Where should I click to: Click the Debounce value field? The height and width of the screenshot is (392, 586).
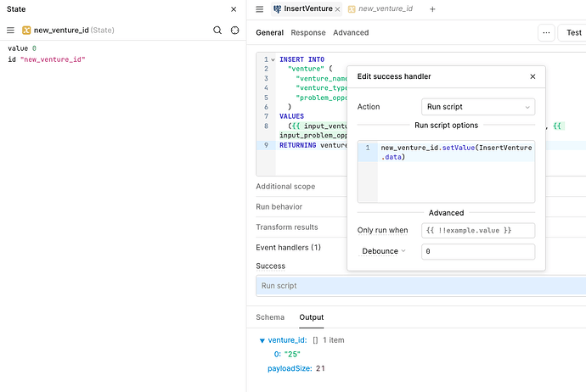click(x=478, y=251)
